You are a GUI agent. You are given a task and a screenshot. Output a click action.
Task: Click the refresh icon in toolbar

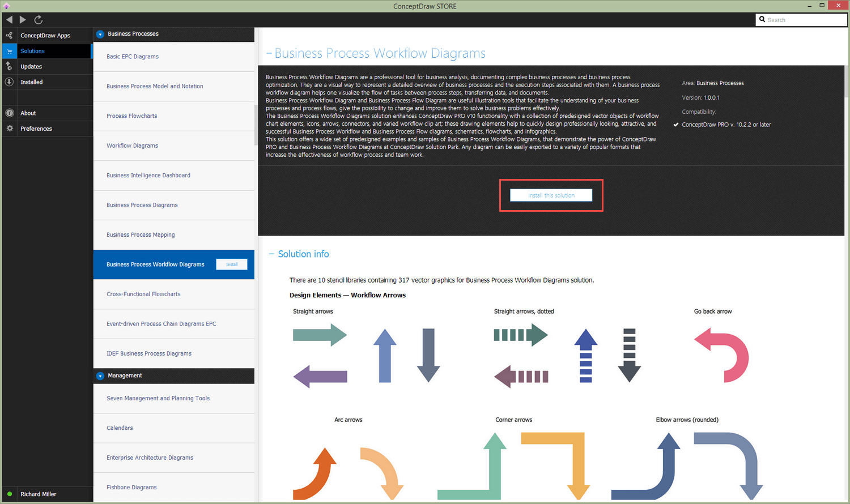[x=39, y=20]
